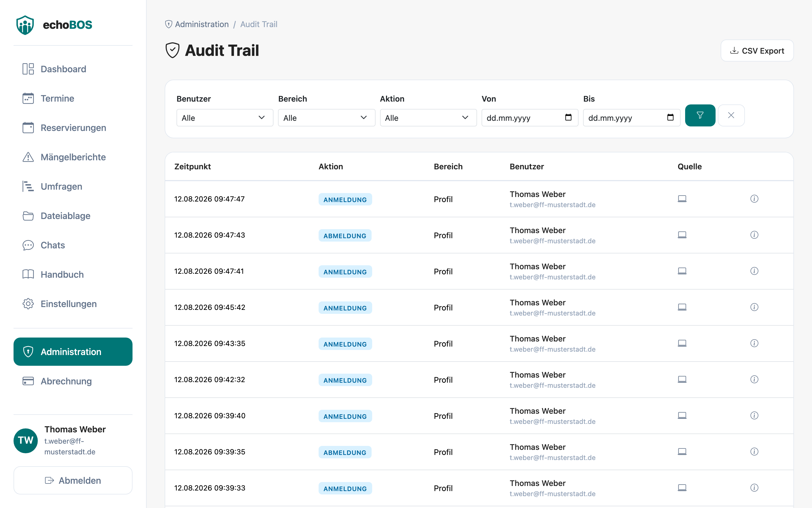Click the CSV Export button
The width and height of the screenshot is (812, 508).
point(757,51)
